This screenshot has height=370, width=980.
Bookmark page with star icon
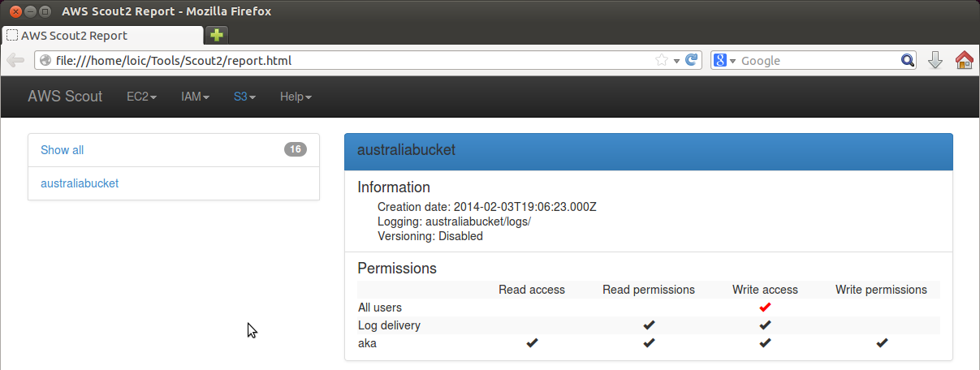point(662,60)
